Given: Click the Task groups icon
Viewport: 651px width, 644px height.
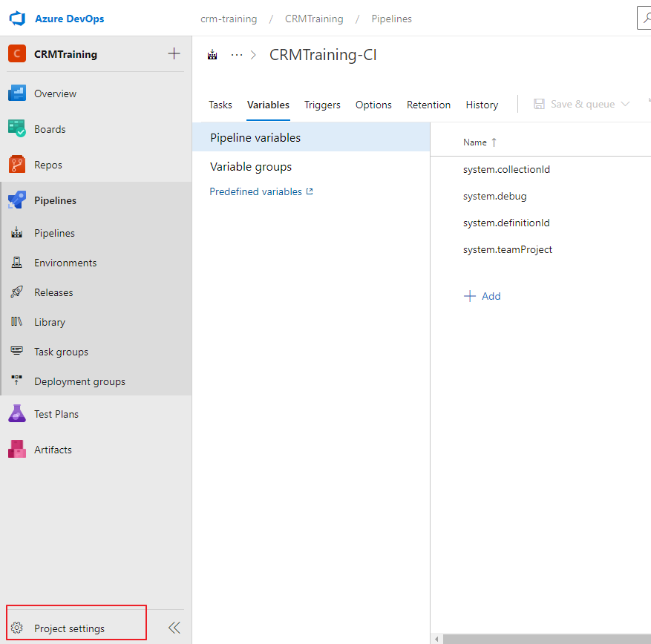Looking at the screenshot, I should point(16,351).
